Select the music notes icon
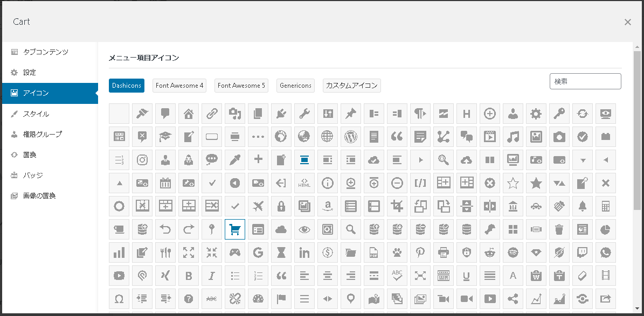The image size is (644, 316). coord(513,137)
